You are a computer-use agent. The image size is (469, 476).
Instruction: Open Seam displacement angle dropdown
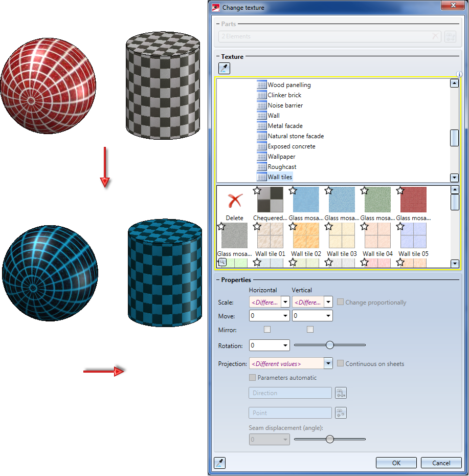[x=285, y=439]
